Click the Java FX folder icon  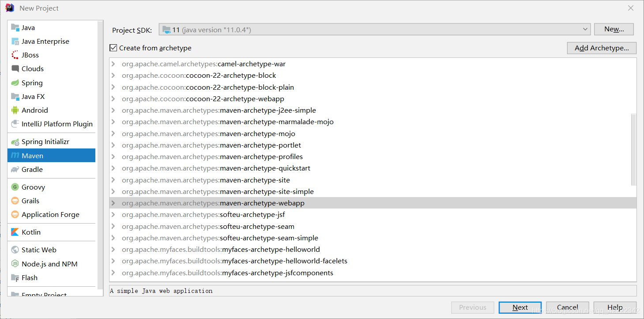pyautogui.click(x=15, y=96)
